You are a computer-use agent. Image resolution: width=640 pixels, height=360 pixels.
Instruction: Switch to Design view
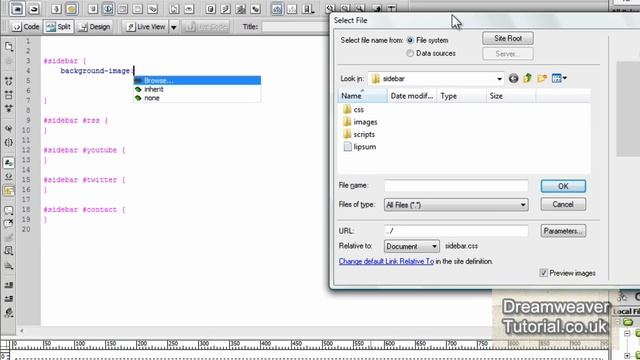click(x=95, y=27)
